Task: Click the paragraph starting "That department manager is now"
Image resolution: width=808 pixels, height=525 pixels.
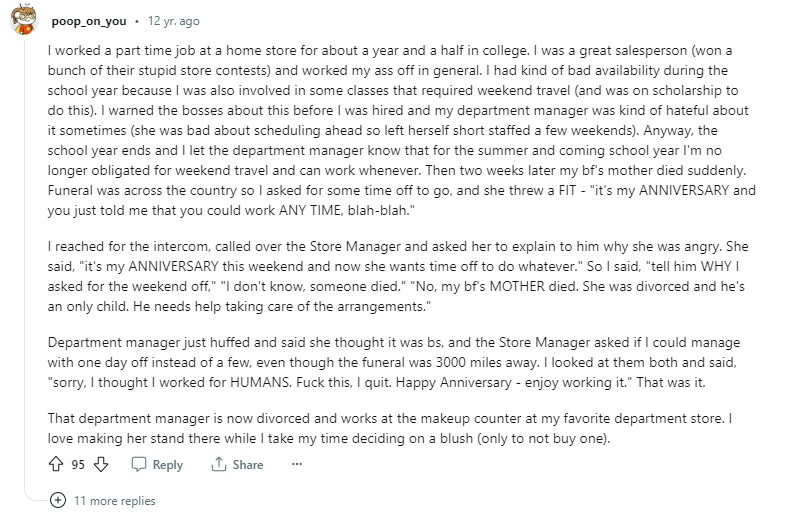Action: [390, 428]
